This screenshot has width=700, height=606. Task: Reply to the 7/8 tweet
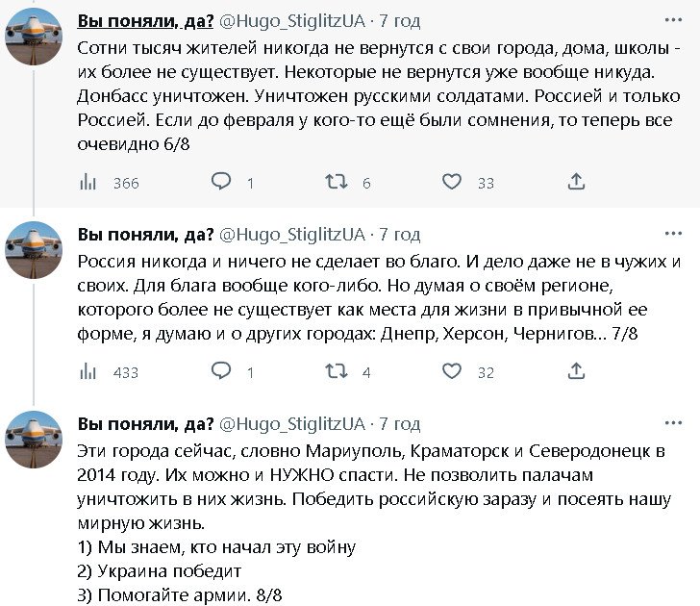point(221,371)
